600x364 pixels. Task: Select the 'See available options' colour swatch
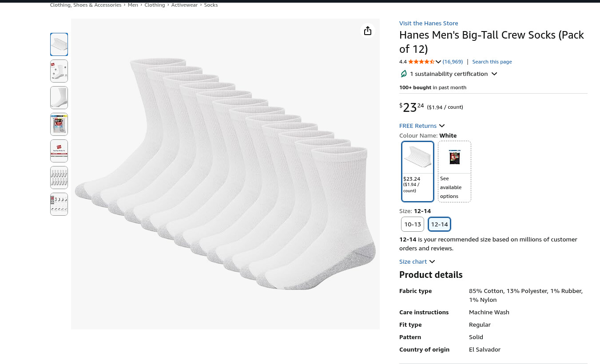(454, 171)
